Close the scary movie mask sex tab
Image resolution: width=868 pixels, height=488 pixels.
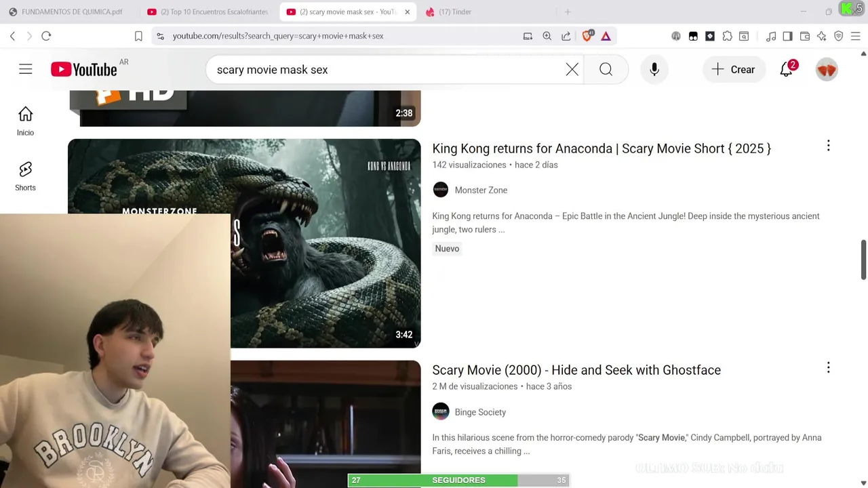(407, 12)
